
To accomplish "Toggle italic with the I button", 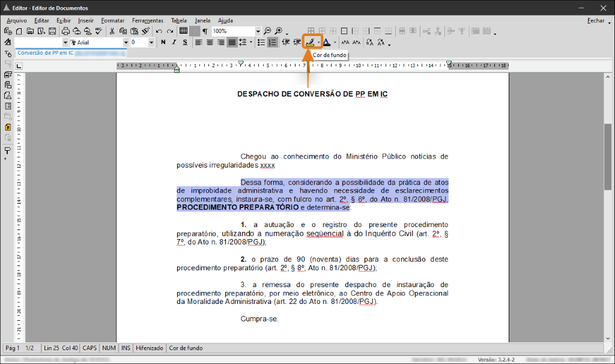I will [x=174, y=43].
